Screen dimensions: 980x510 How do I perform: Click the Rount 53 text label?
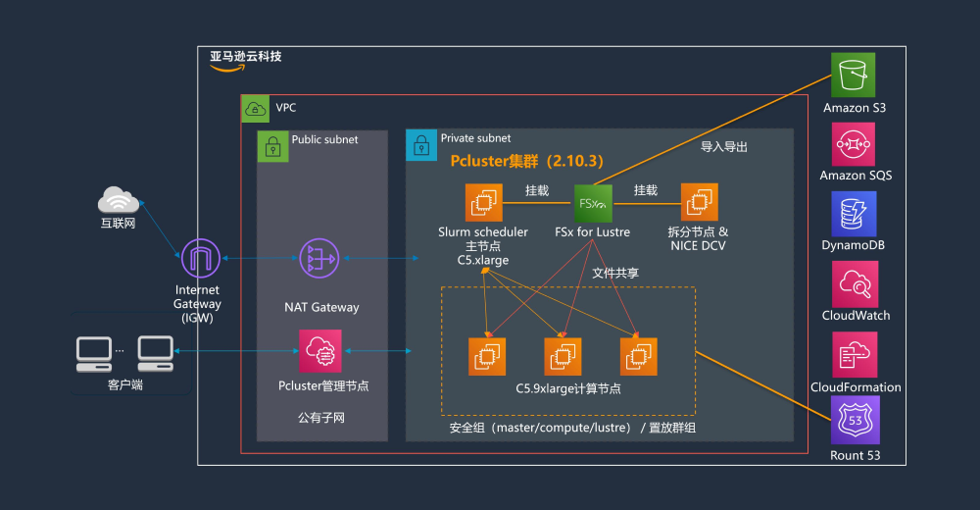(x=855, y=455)
